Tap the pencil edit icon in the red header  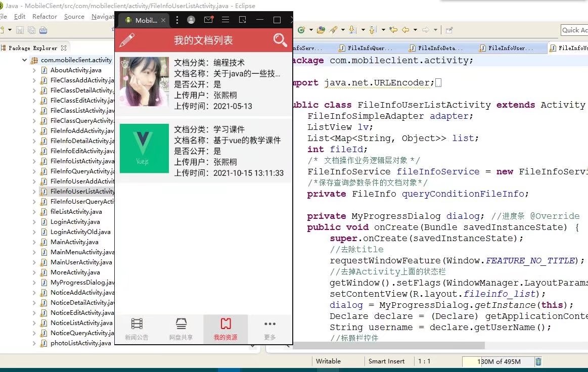[127, 40]
